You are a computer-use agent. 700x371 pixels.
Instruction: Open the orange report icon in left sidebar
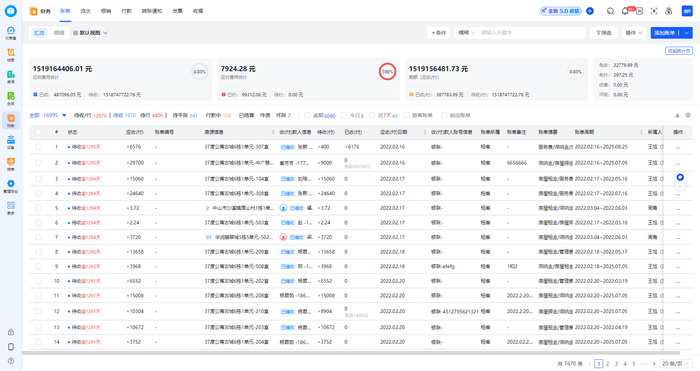point(11,163)
